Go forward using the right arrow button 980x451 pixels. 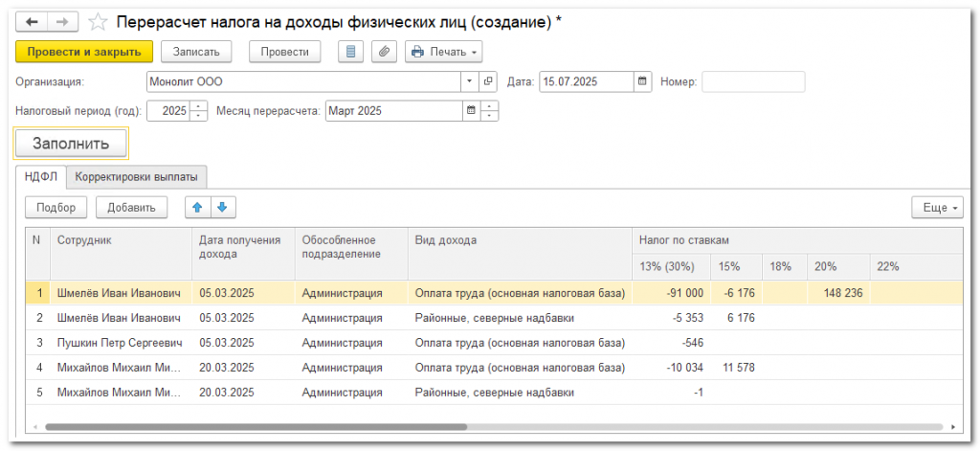pyautogui.click(x=62, y=22)
